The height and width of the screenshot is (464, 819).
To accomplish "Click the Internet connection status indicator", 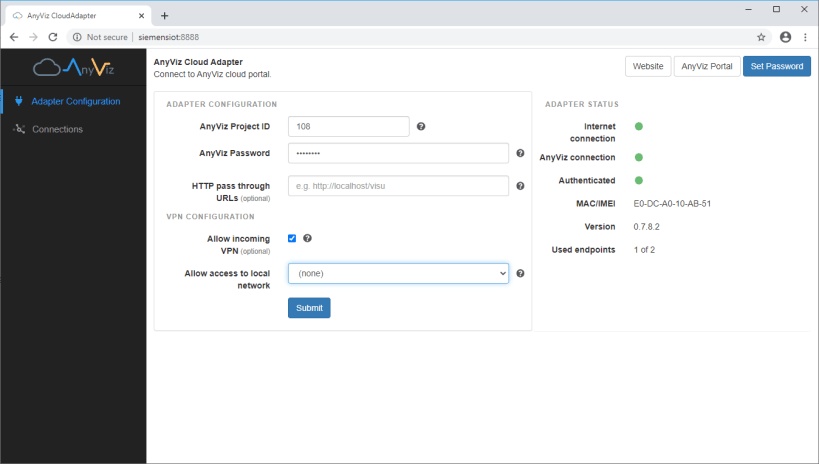I will 639,126.
